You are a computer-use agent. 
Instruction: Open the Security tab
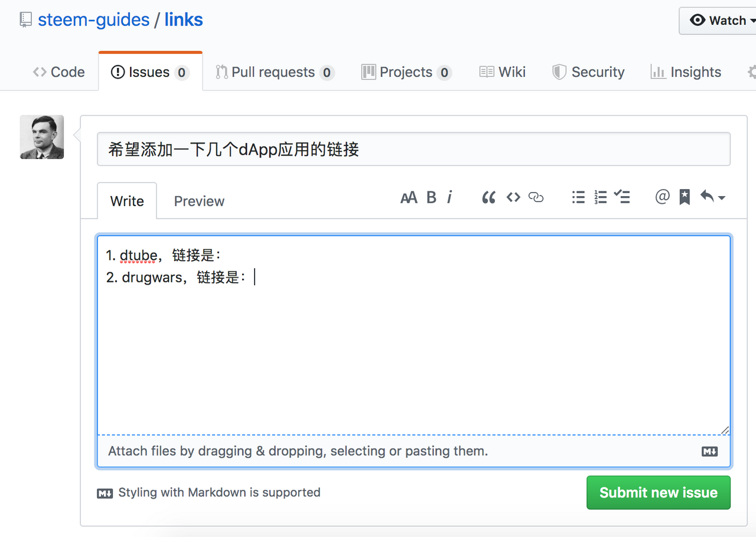[x=588, y=72]
